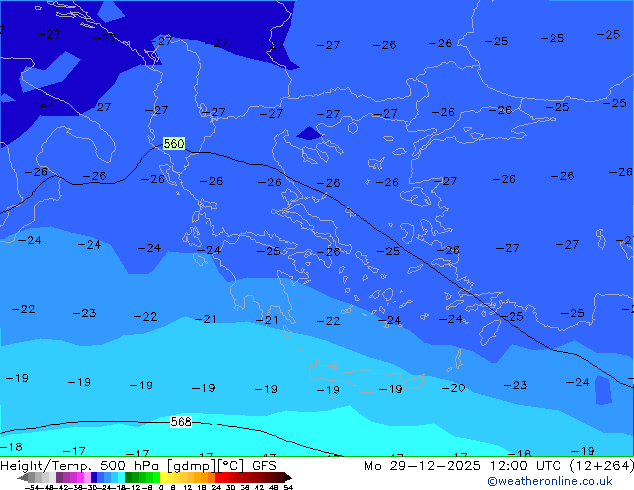Pick the darkest green legend swatch
Image resolution: width=634 pixels, height=490 pixels.
[x=129, y=477]
